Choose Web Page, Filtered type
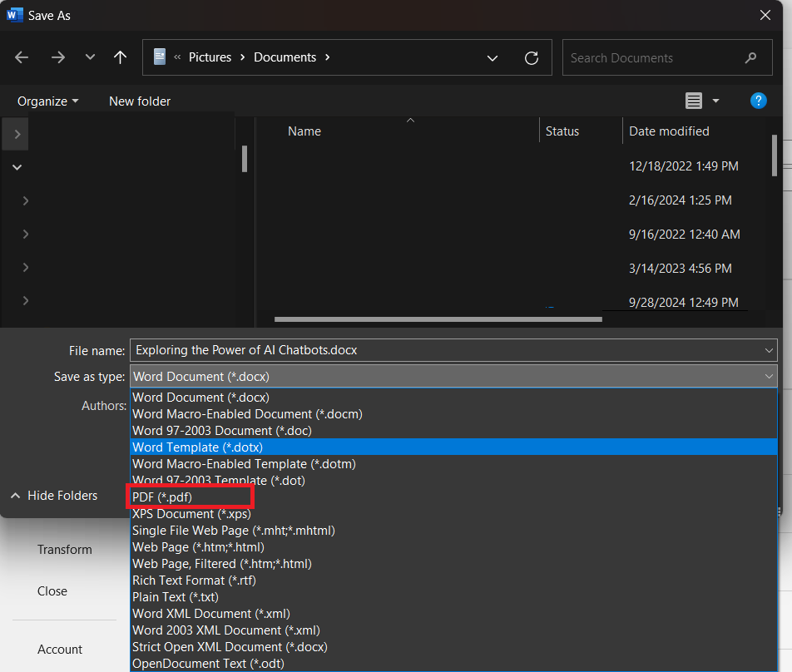Image resolution: width=792 pixels, height=672 pixels. [453, 564]
